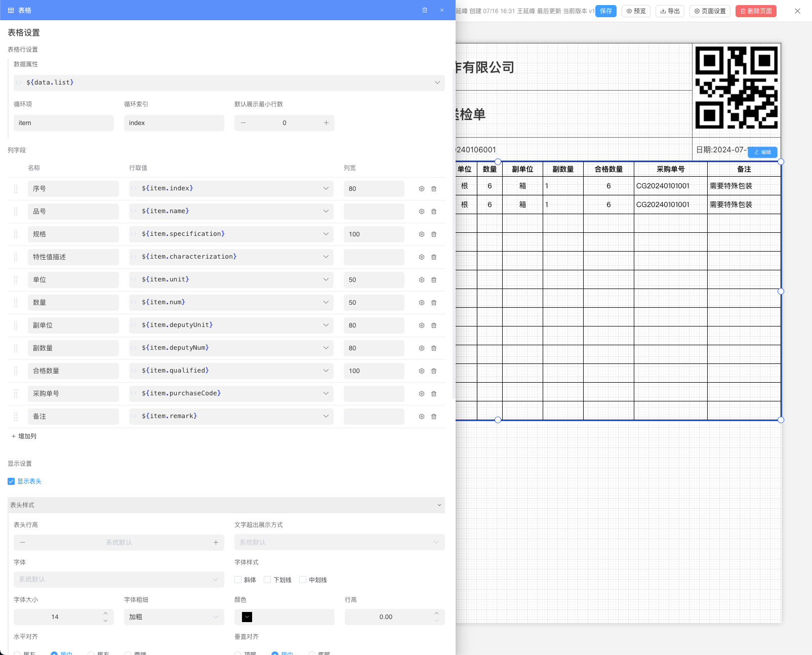Click the 编辑 pencil button on the canvas

click(x=762, y=152)
